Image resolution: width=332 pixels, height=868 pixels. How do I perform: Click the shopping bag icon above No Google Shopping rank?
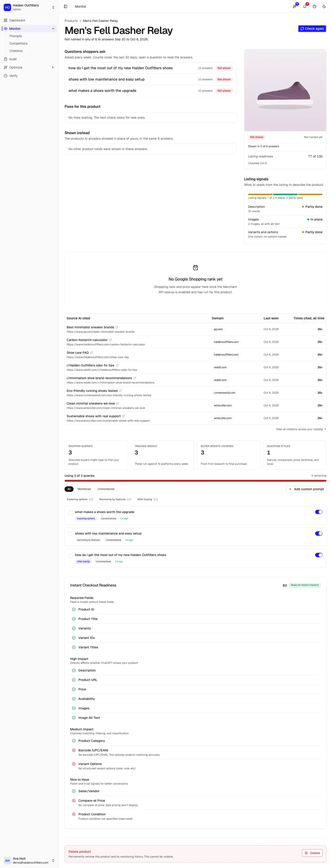pos(195,268)
